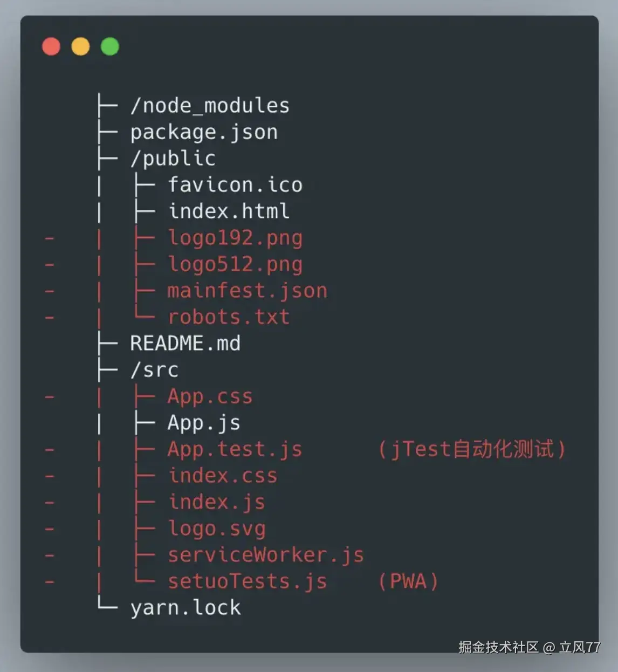Screen dimensions: 618x672
Task: Select favicon.ico in the tree
Action: pyautogui.click(x=235, y=185)
